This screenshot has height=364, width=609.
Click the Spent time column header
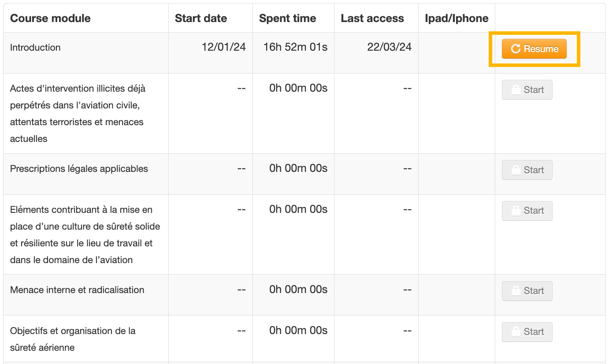287,18
